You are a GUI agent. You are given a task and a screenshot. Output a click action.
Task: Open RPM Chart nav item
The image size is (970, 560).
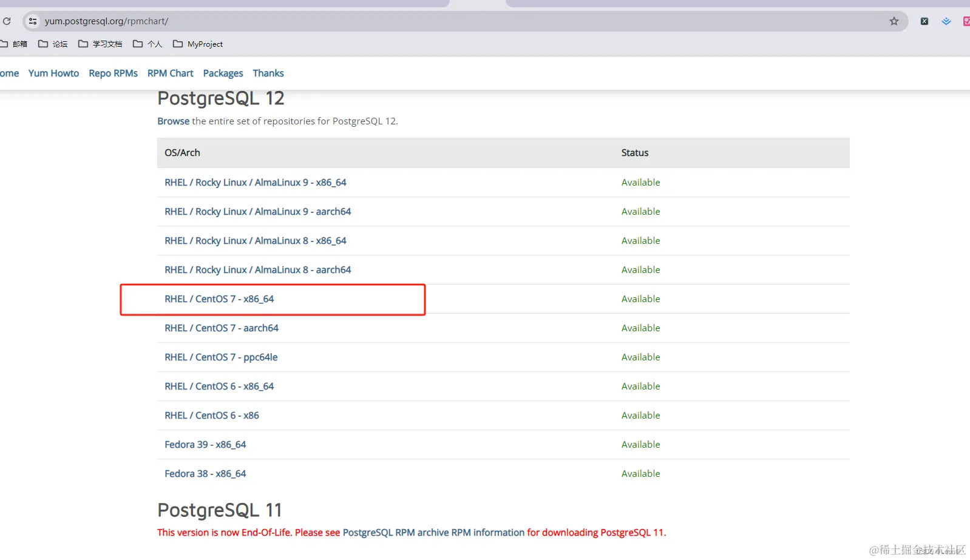click(171, 73)
